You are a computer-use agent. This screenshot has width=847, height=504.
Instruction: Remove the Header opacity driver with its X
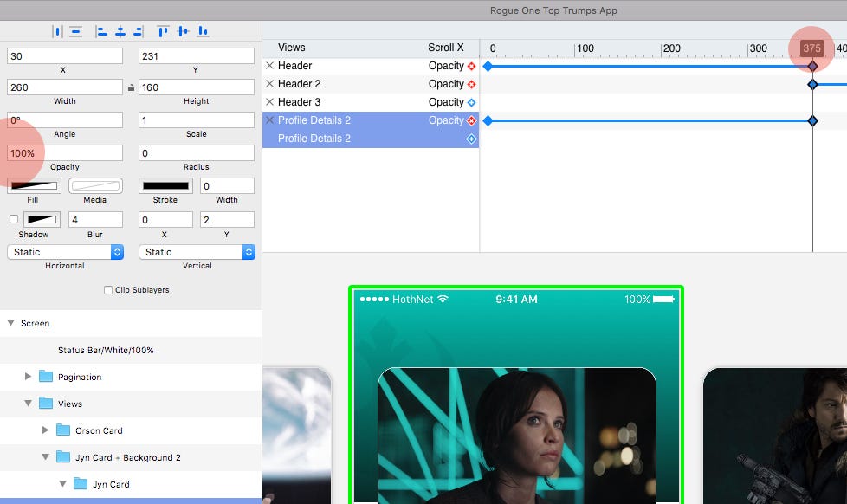(269, 65)
